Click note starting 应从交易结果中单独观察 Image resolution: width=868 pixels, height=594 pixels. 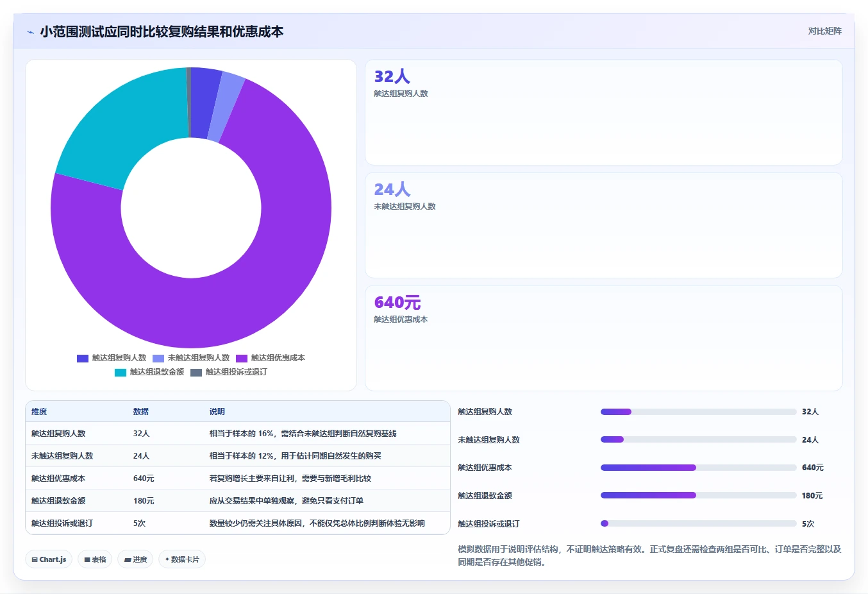point(287,501)
